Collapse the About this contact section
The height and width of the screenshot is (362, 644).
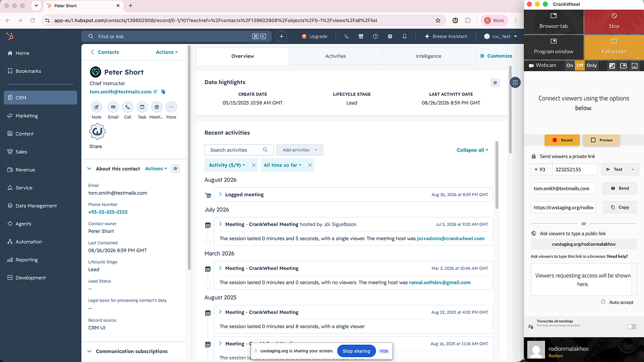click(x=89, y=169)
